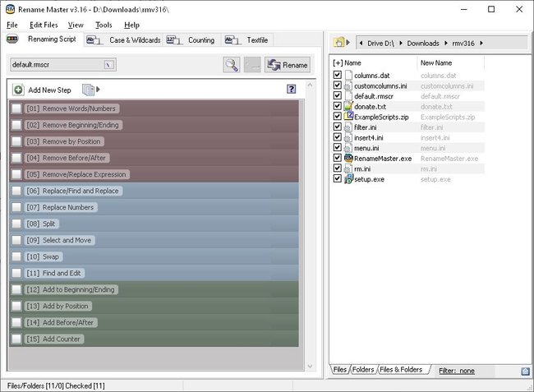Select step 09 Select and Move row

[x=154, y=240]
